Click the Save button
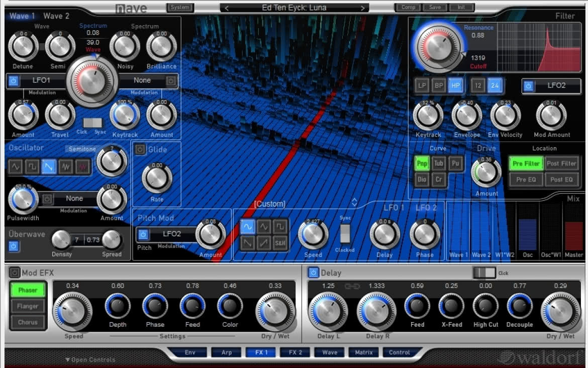The height and width of the screenshot is (368, 588). pyautogui.click(x=435, y=8)
